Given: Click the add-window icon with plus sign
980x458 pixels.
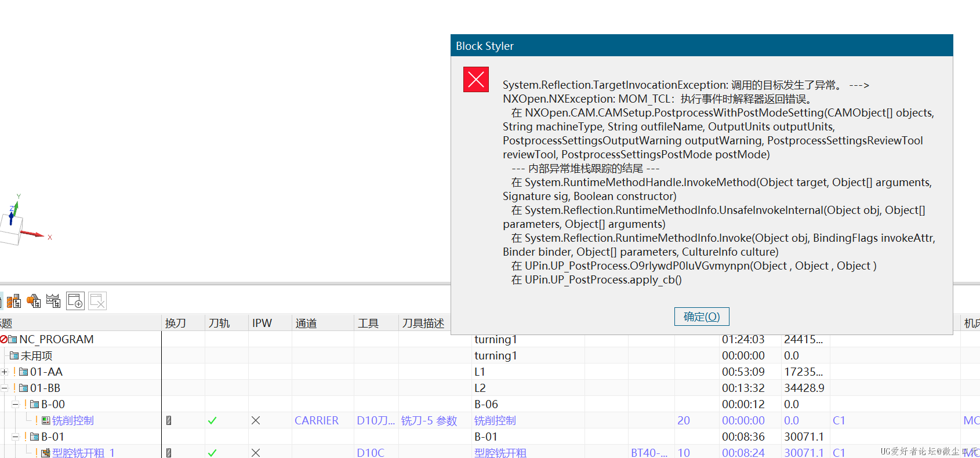Looking at the screenshot, I should 75,301.
